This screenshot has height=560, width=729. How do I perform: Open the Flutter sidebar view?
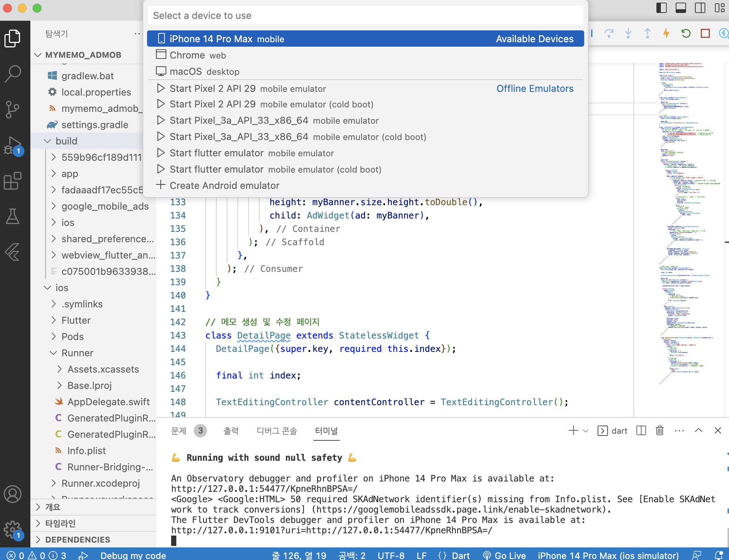click(13, 252)
